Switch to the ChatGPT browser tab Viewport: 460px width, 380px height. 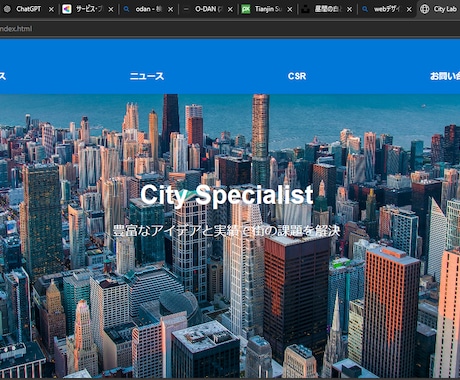point(28,9)
